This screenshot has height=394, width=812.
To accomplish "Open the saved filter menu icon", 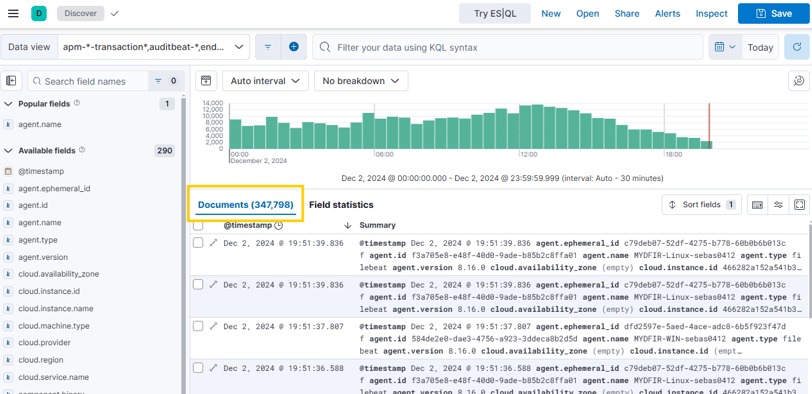I will (268, 47).
